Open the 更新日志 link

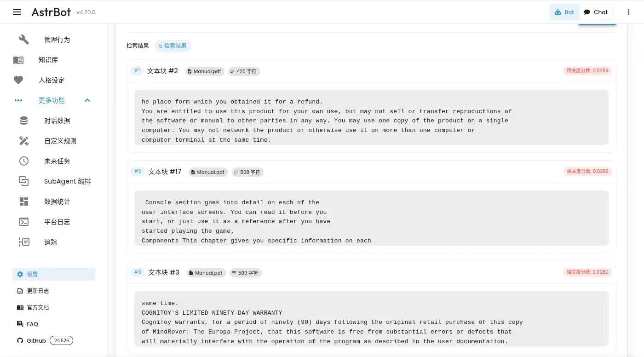point(38,291)
